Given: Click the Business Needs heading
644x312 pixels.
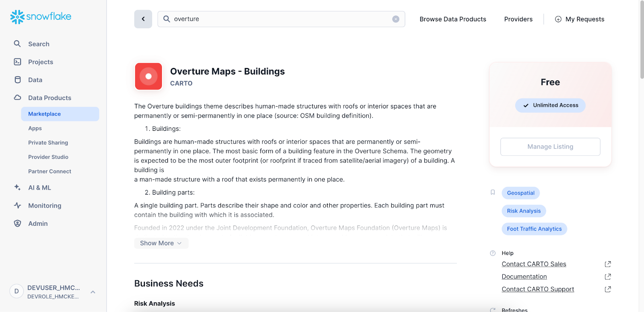Looking at the screenshot, I should pyautogui.click(x=169, y=283).
